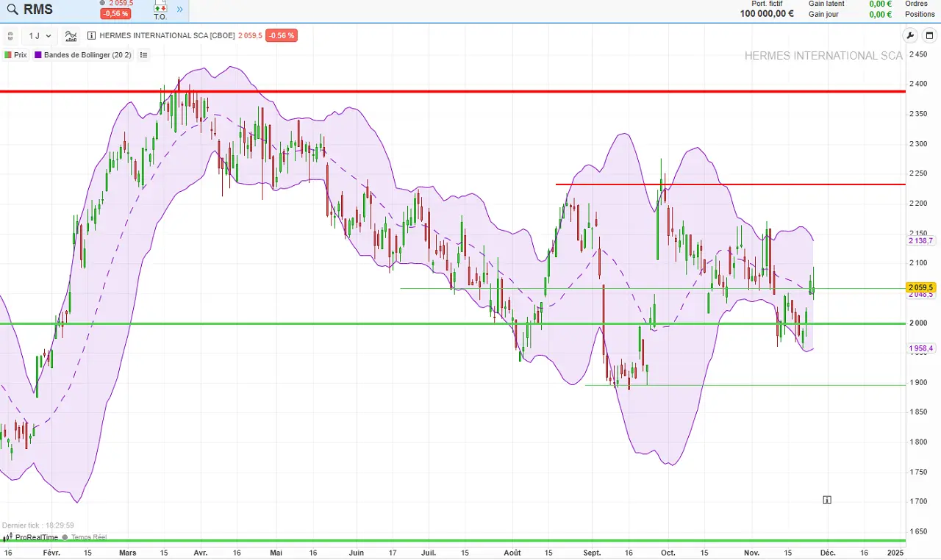Screen dimensions: 941x560
Task: Toggle the chart link icon left of 1 J
Action: tap(10, 35)
